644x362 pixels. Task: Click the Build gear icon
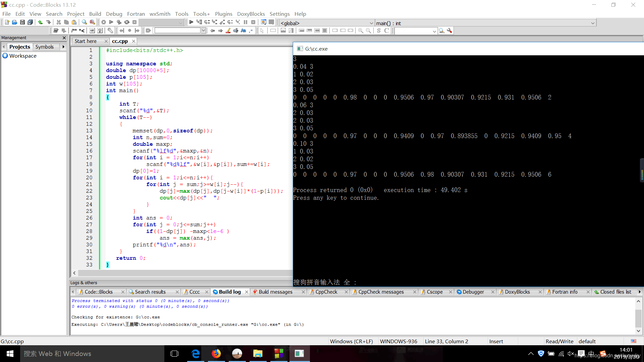[104, 22]
